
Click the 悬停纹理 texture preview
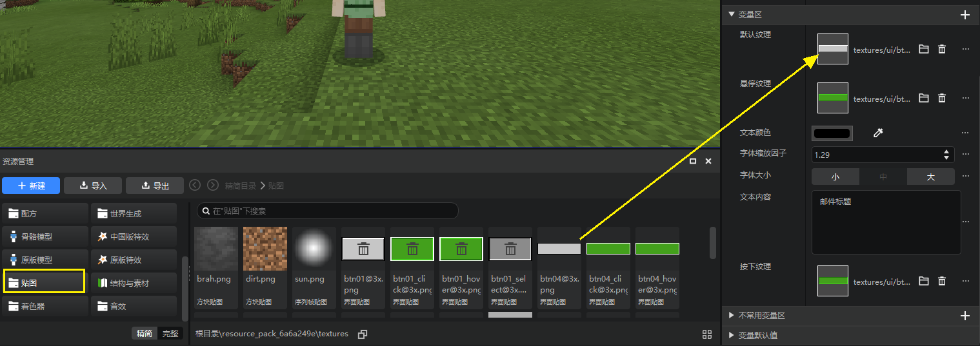pyautogui.click(x=833, y=98)
